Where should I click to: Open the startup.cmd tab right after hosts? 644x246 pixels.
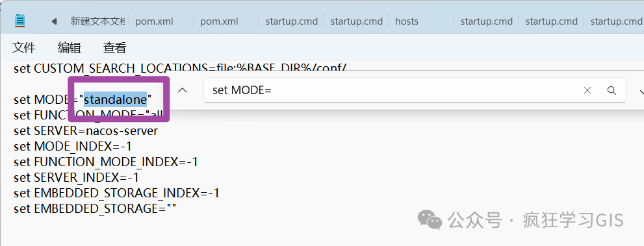[486, 21]
